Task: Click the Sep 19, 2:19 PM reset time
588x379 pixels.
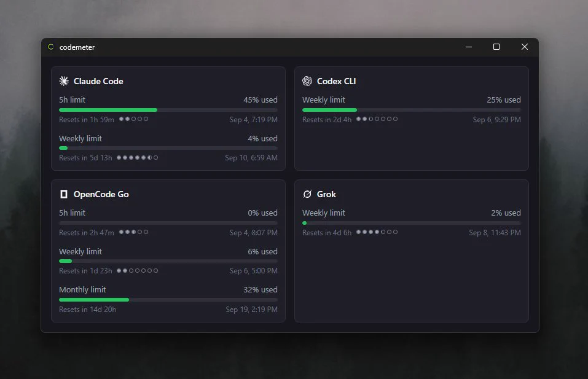Action: tap(252, 309)
